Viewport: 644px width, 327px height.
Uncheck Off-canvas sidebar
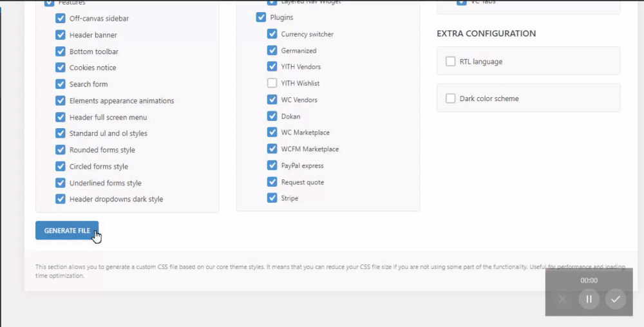point(61,19)
